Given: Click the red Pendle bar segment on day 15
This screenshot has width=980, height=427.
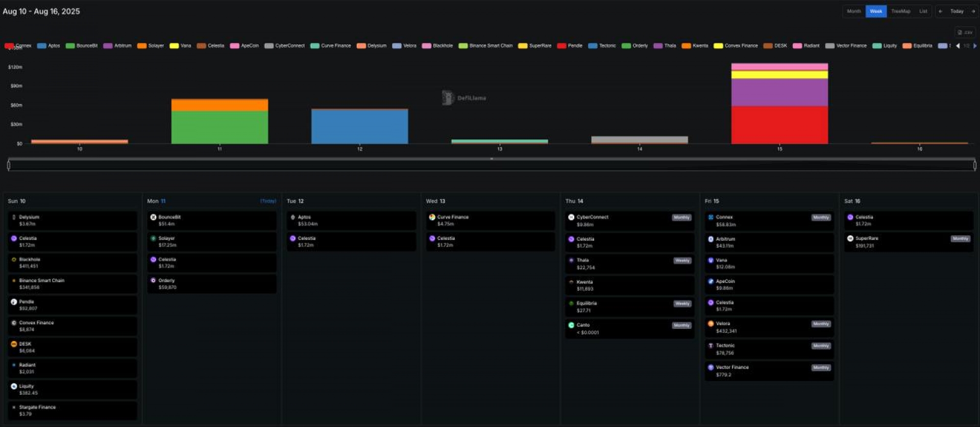Looking at the screenshot, I should 779,125.
